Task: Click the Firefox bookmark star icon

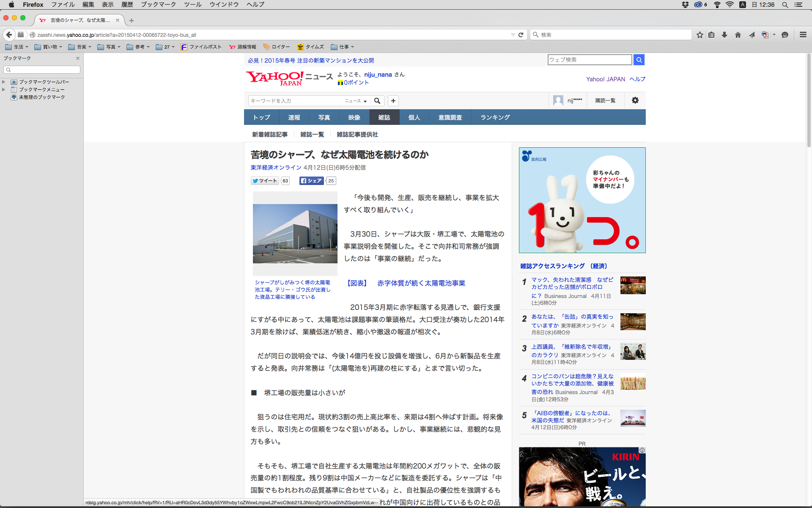Action: pos(700,35)
